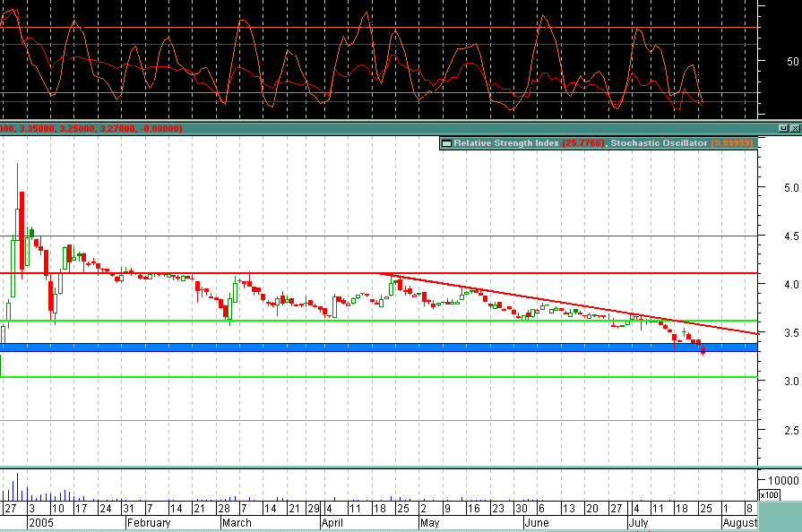Close the price chart inner window
The height and width of the screenshot is (532, 802).
[795, 128]
